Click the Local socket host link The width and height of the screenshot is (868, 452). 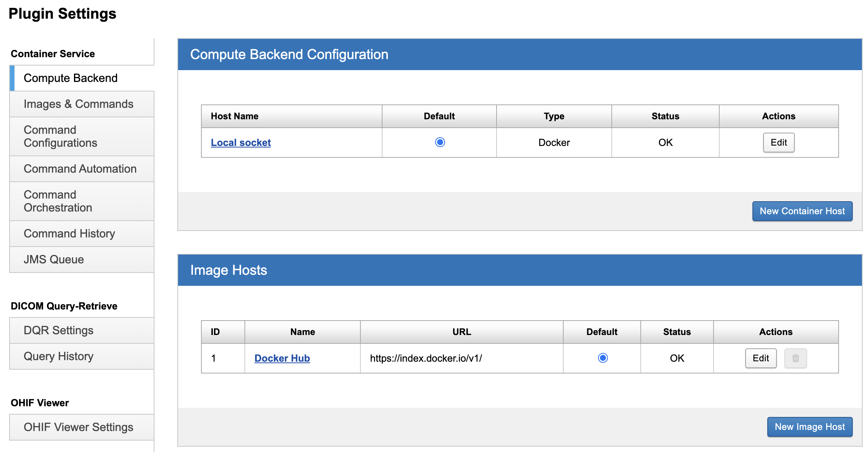(241, 143)
